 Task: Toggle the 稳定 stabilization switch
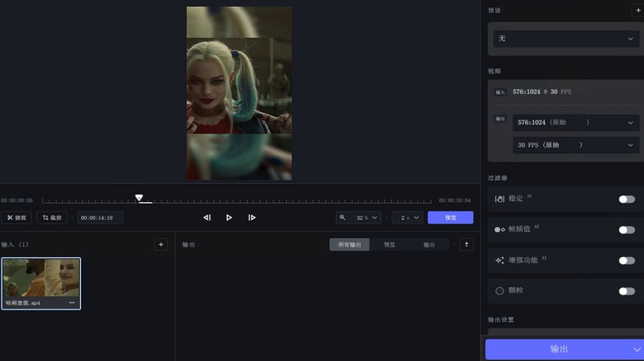pyautogui.click(x=627, y=199)
